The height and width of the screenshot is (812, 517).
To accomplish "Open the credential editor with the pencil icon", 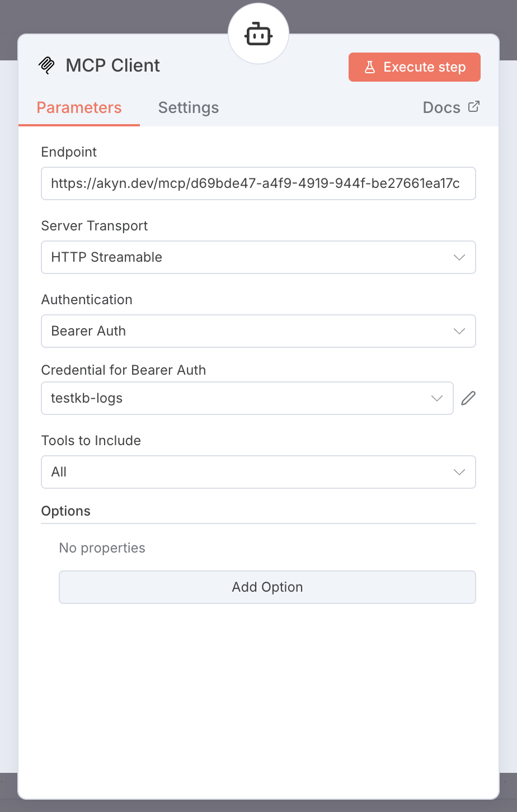I will tap(468, 398).
